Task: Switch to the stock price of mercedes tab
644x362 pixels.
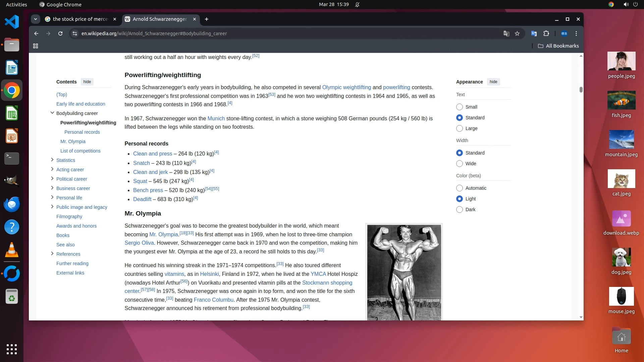Action: (80, 19)
